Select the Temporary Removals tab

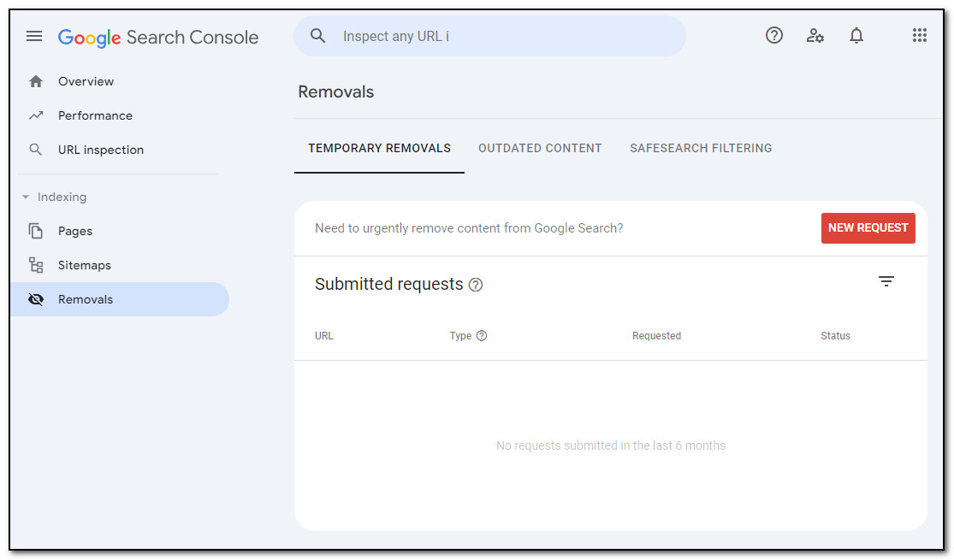(x=379, y=148)
